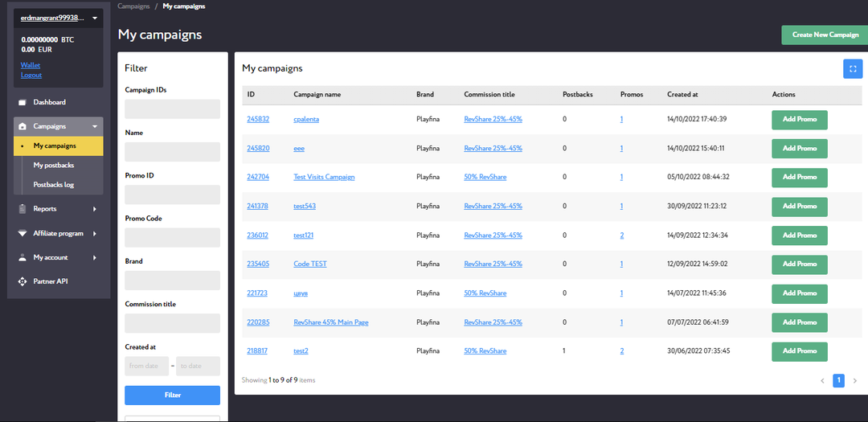Open the cpalenta campaign name link
Image resolution: width=868 pixels, height=422 pixels.
coord(306,119)
